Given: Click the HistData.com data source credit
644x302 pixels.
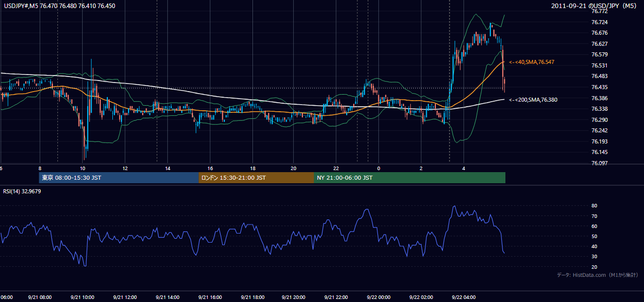Looking at the screenshot, I should point(598,275).
